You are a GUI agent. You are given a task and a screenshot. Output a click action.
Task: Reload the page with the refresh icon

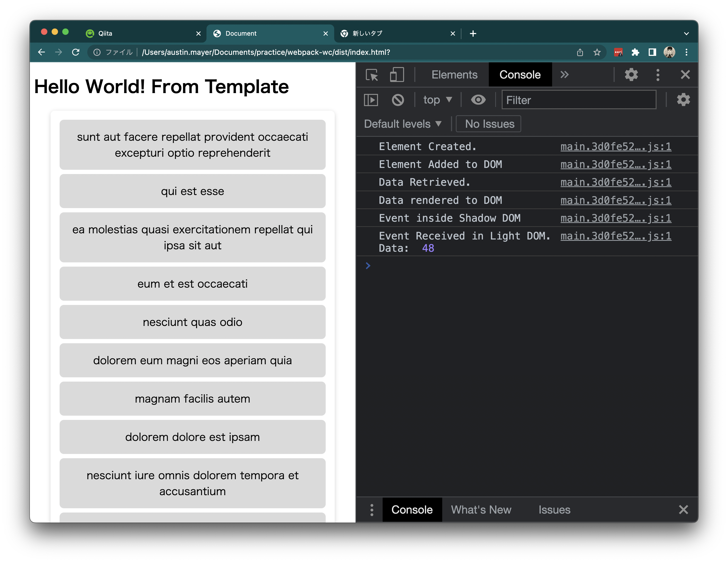[76, 52]
